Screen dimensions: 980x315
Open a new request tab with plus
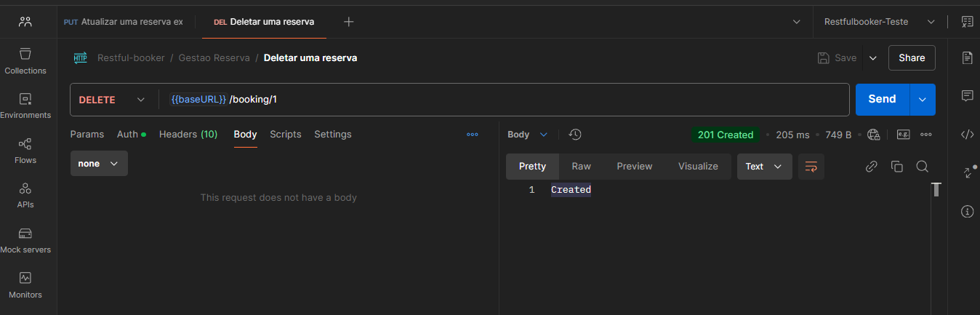coord(349,22)
